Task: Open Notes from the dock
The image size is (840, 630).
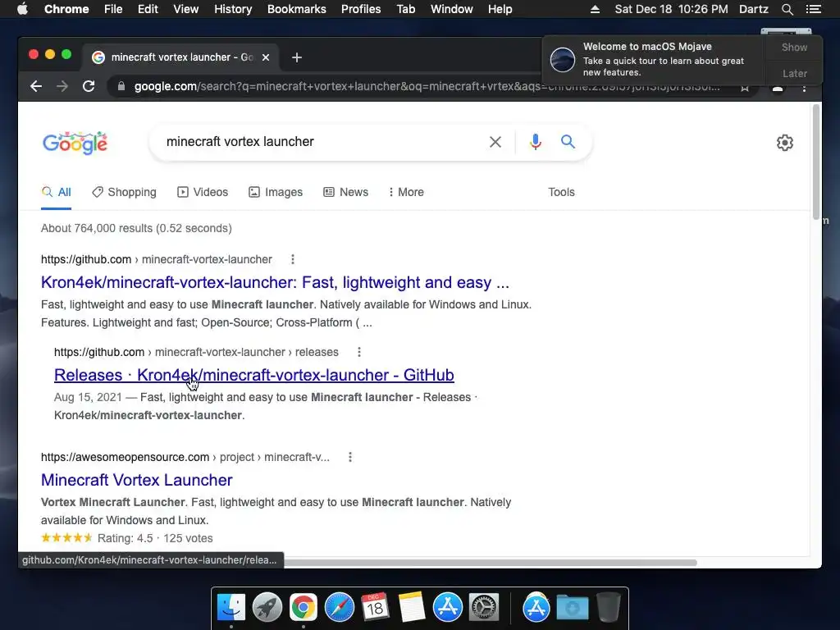Action: pyautogui.click(x=412, y=608)
